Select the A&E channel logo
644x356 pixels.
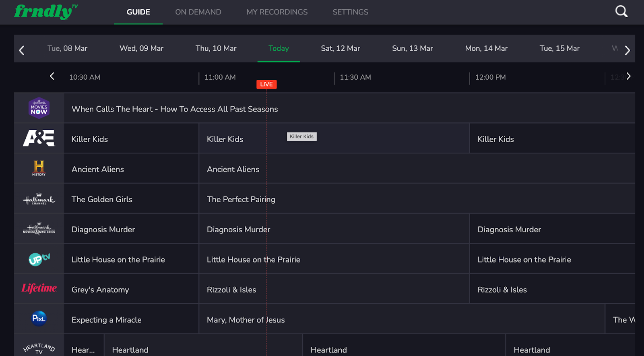[x=39, y=138]
